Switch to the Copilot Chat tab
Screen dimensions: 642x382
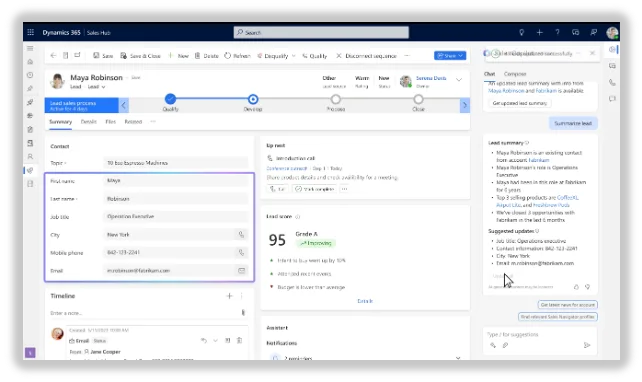[489, 74]
